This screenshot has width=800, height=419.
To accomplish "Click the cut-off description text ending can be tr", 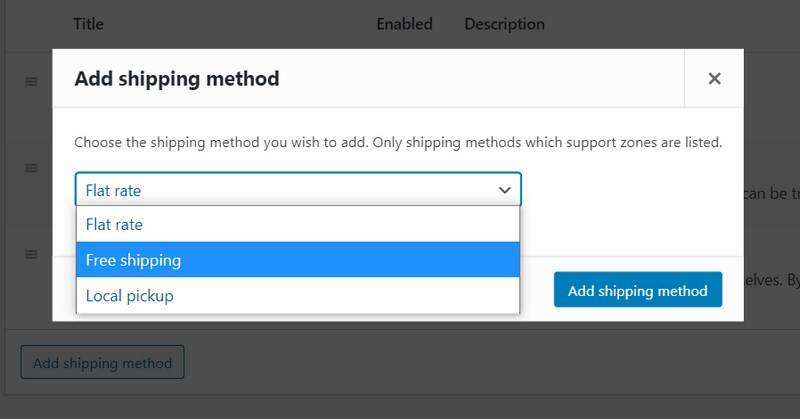I will point(771,193).
